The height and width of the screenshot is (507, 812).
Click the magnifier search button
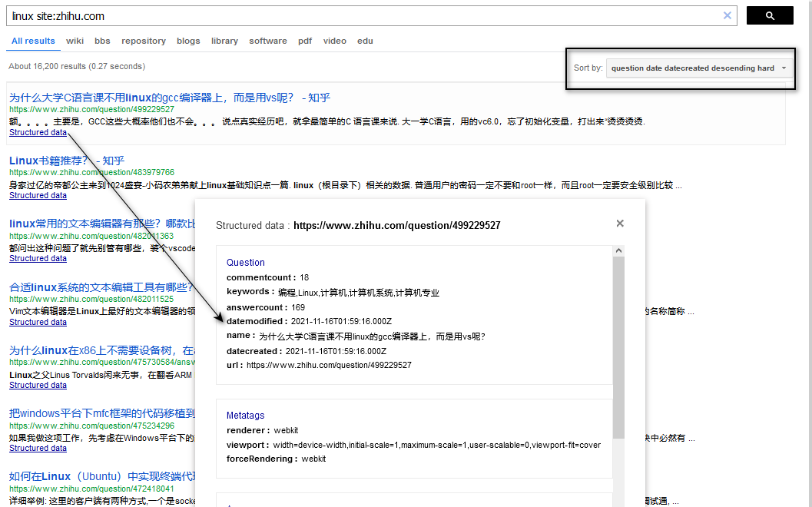[770, 15]
